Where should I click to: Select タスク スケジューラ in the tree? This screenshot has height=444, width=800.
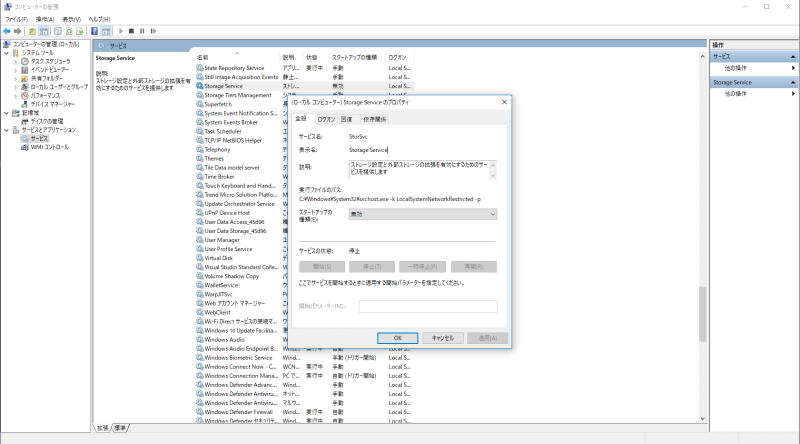click(x=51, y=61)
